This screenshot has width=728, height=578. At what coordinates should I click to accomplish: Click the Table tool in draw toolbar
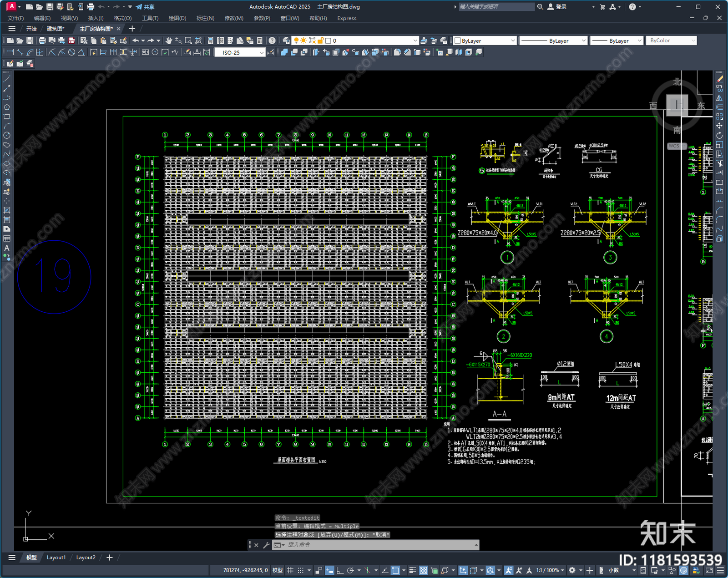[6, 238]
